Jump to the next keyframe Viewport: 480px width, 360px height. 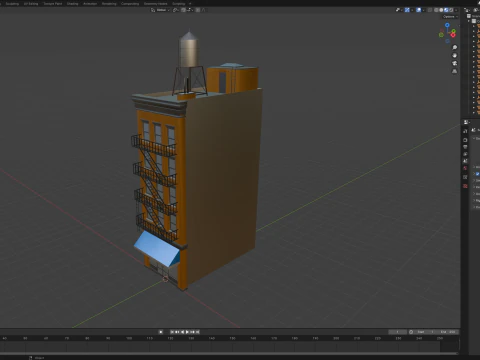pyautogui.click(x=192, y=332)
